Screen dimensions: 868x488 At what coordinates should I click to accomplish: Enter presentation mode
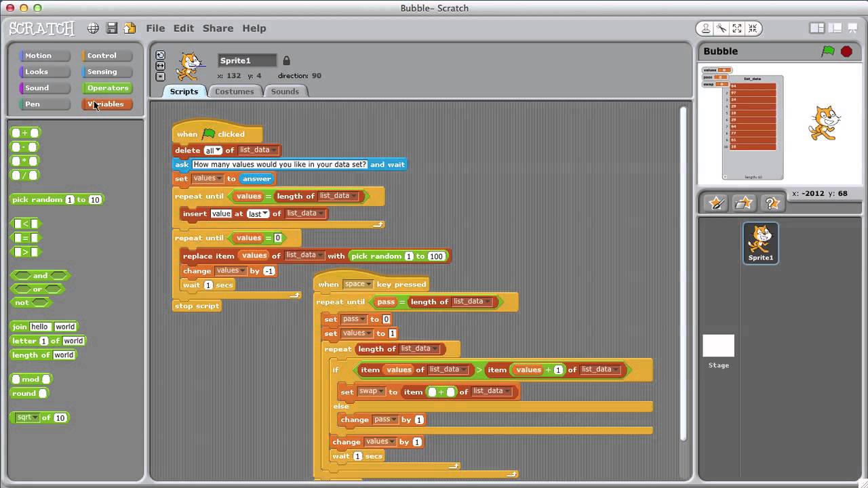click(x=853, y=28)
